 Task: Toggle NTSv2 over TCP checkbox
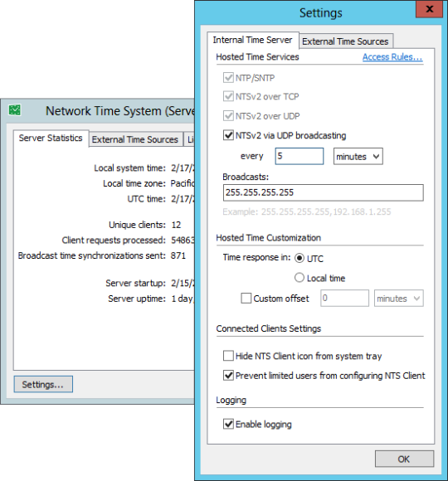[x=228, y=96]
